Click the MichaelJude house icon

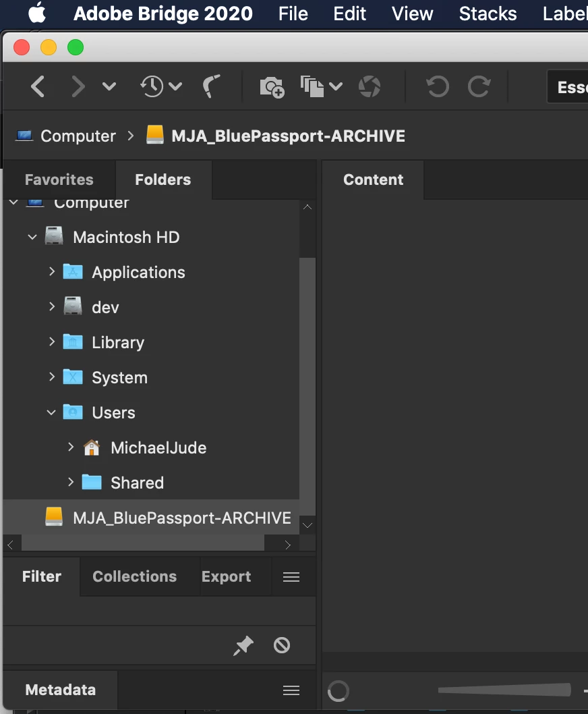(x=92, y=447)
